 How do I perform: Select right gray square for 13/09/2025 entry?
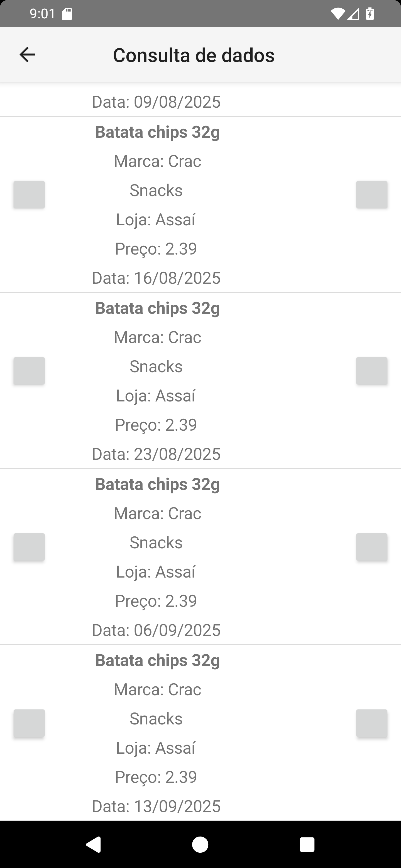point(372,723)
